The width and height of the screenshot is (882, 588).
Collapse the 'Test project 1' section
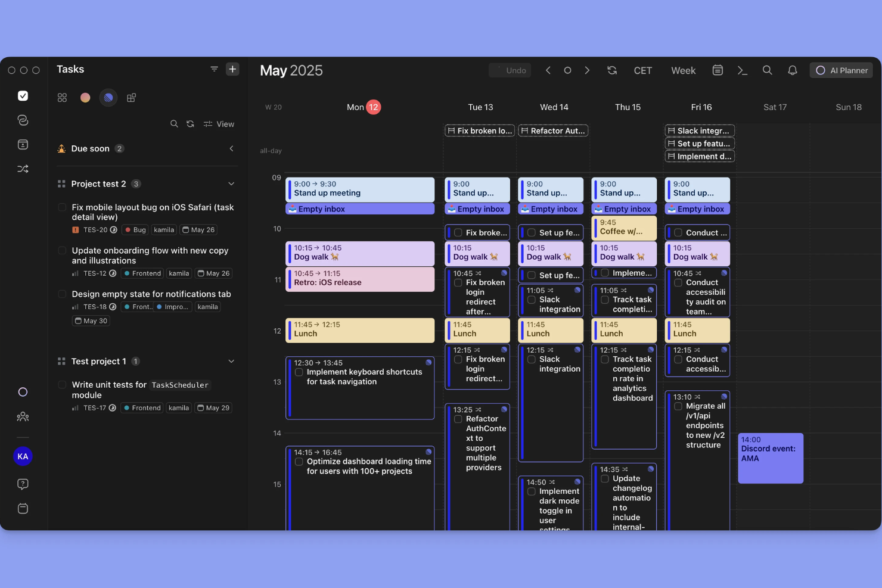(231, 361)
